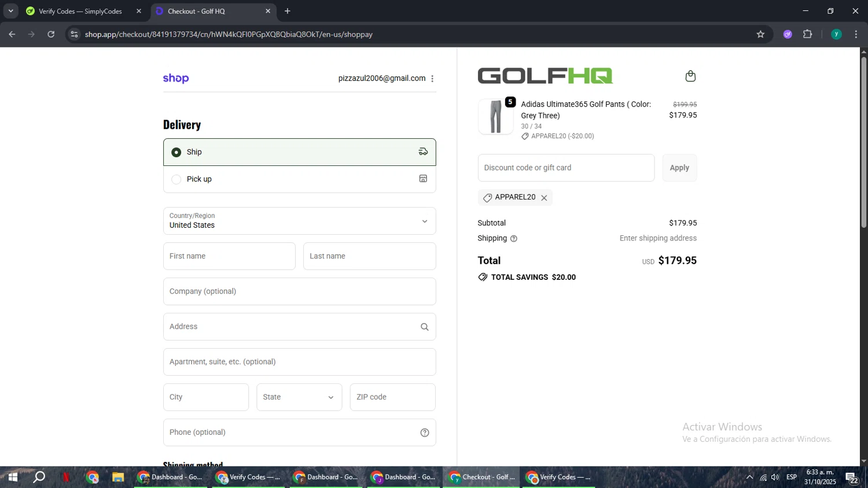Focus the Last name field

(370, 256)
